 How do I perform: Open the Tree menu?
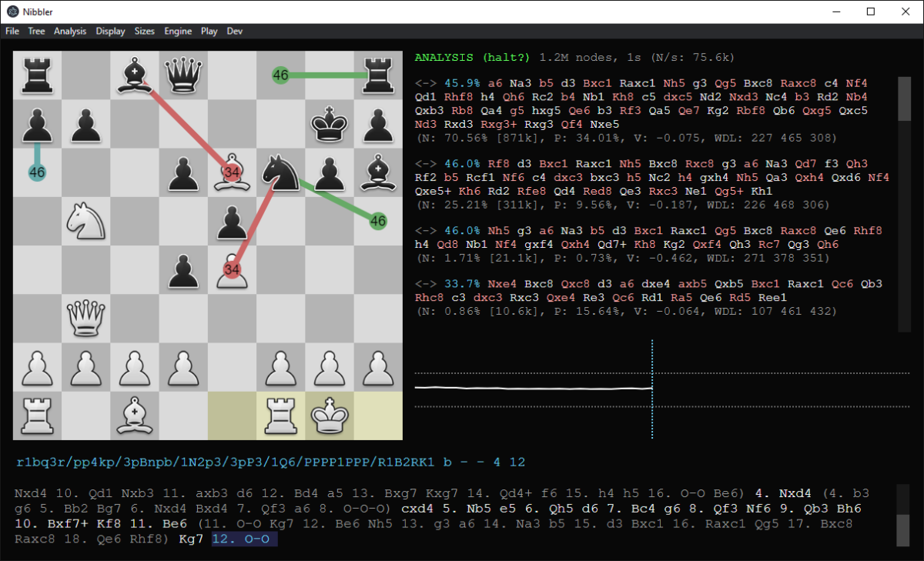36,32
